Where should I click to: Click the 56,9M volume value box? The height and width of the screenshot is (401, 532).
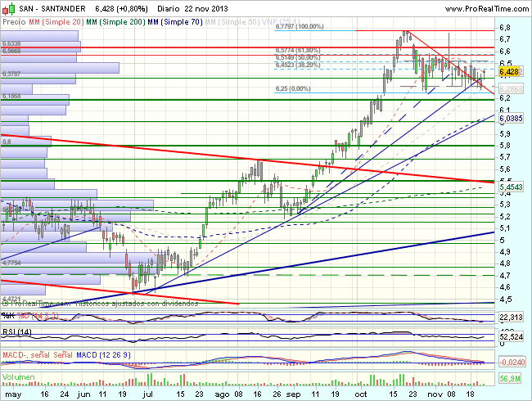click(x=510, y=379)
